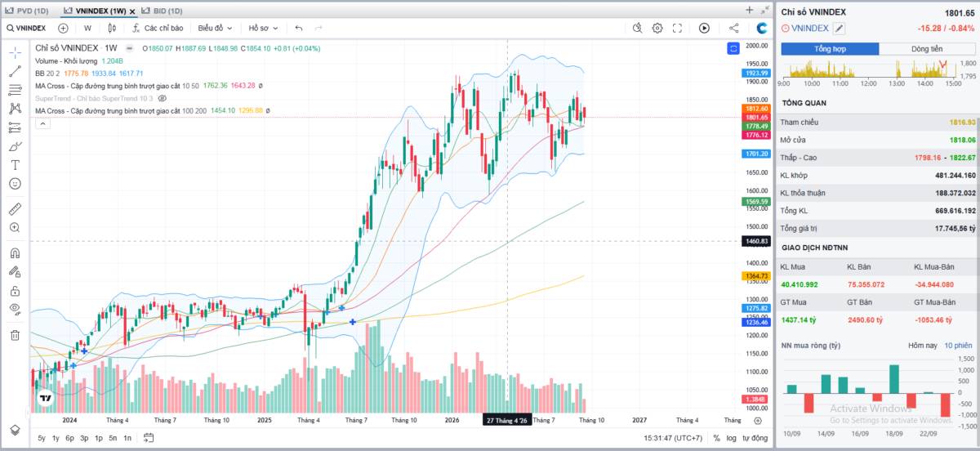Enter fullscreen chart mode
Screen dimensions: 980x451
coord(677,28)
